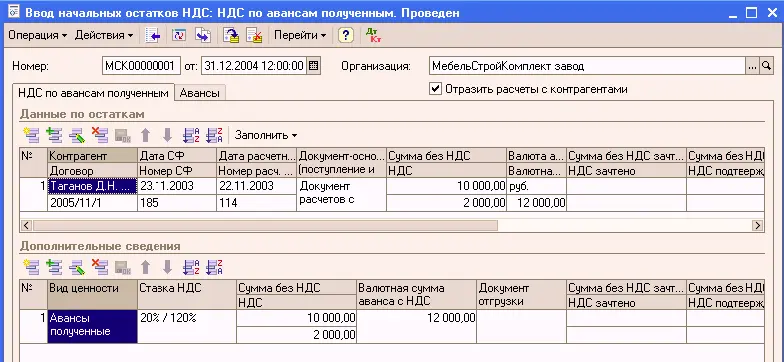The height and width of the screenshot is (362, 784).
Task: Click rate cell '20% / 120%'
Action: 186,326
